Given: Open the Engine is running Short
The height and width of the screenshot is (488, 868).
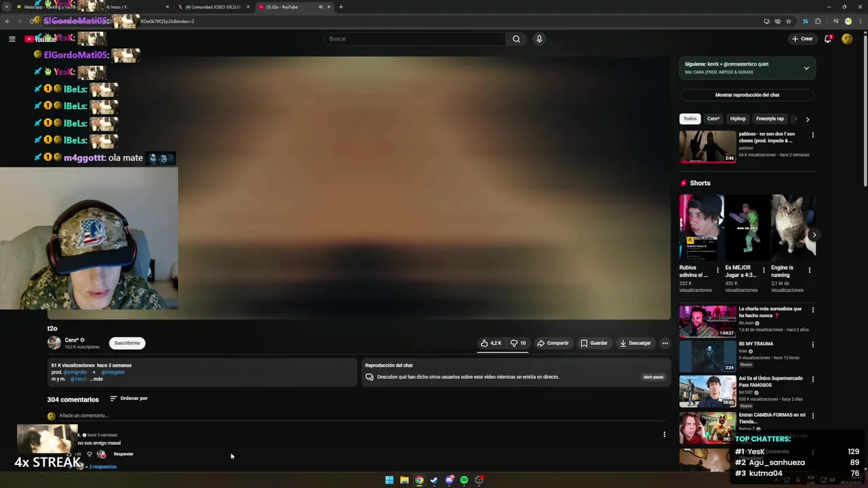Looking at the screenshot, I should coord(793,228).
